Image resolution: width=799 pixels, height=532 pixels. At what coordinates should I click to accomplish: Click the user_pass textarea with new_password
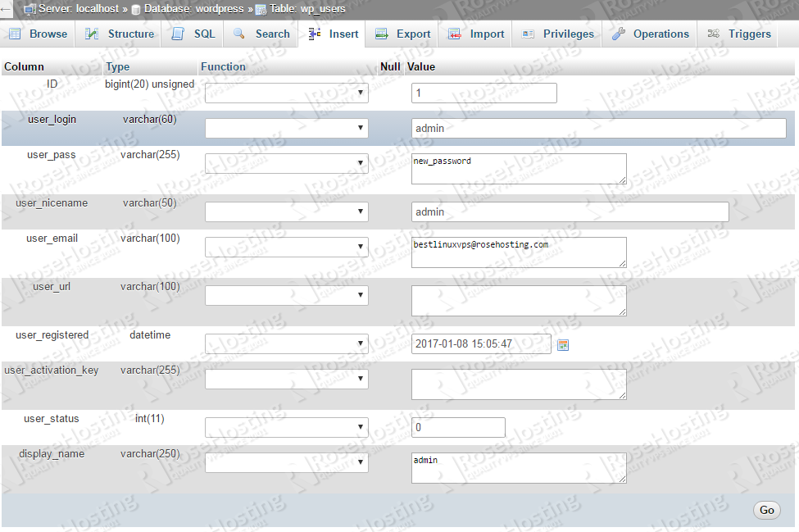pos(519,169)
